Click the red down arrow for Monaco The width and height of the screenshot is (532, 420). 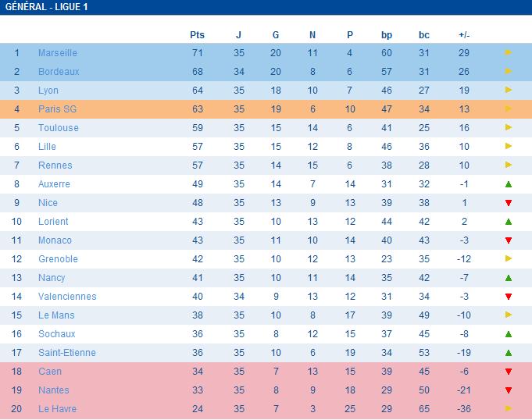[508, 240]
